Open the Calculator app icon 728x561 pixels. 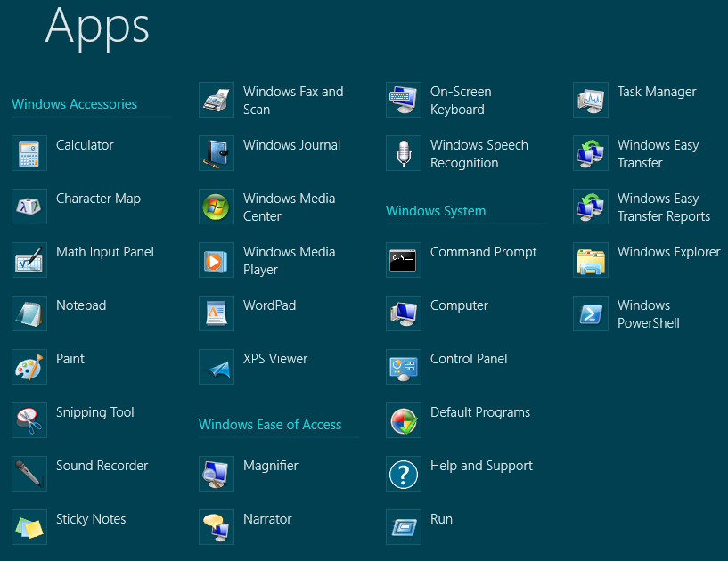click(x=29, y=153)
